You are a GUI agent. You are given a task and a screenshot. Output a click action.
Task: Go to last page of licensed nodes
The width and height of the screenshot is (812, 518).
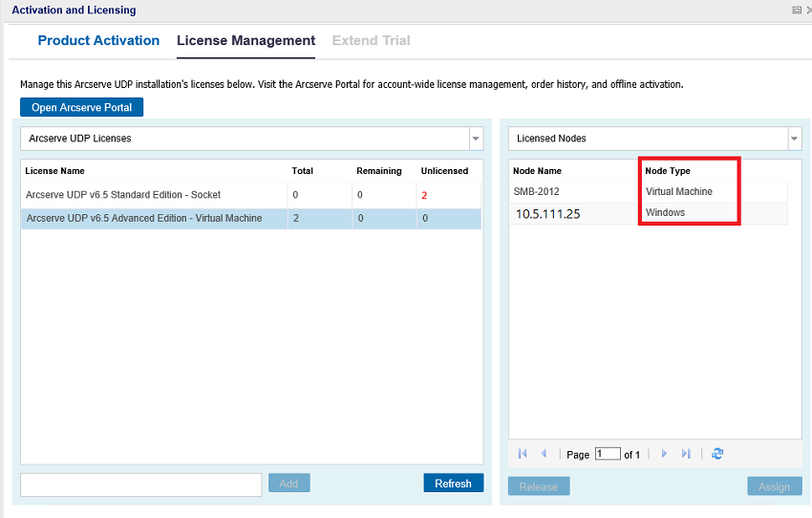point(686,454)
